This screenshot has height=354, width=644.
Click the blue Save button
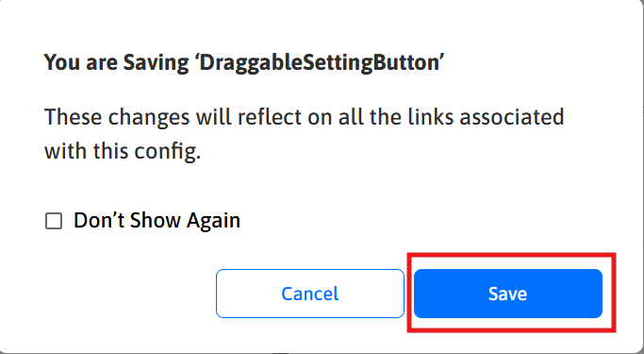point(508,294)
